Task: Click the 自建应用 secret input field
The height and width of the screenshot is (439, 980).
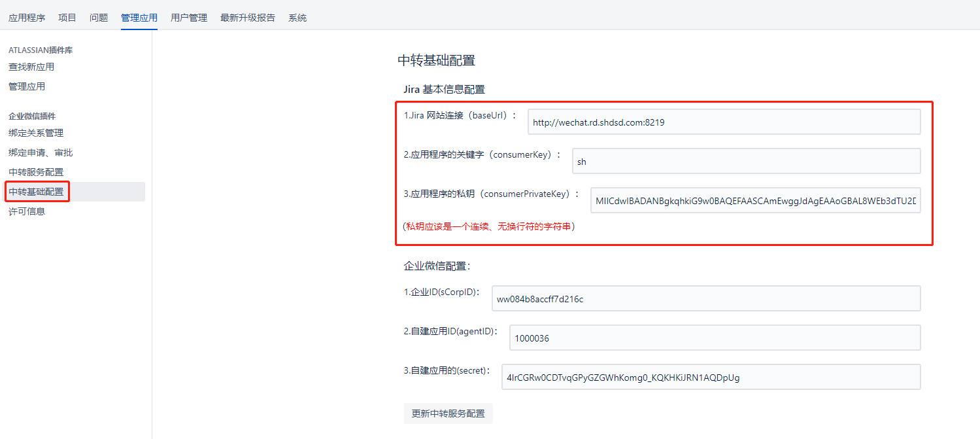Action: click(711, 377)
